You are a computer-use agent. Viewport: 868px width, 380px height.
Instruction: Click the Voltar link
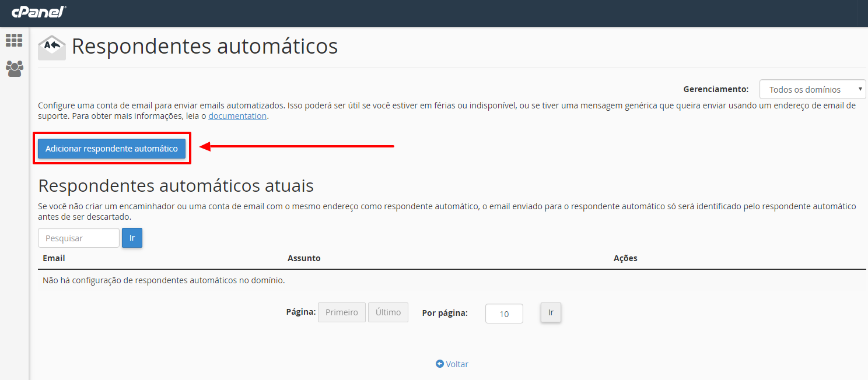tap(452, 364)
